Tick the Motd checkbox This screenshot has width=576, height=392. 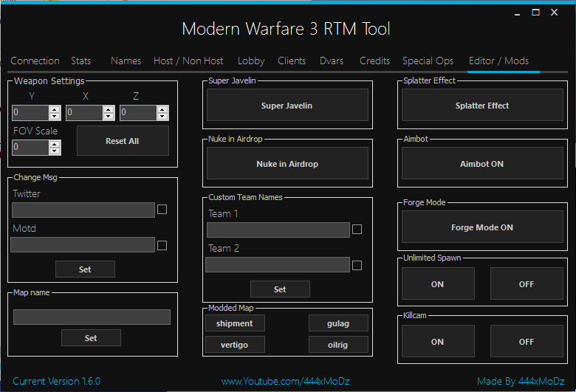[x=162, y=245]
